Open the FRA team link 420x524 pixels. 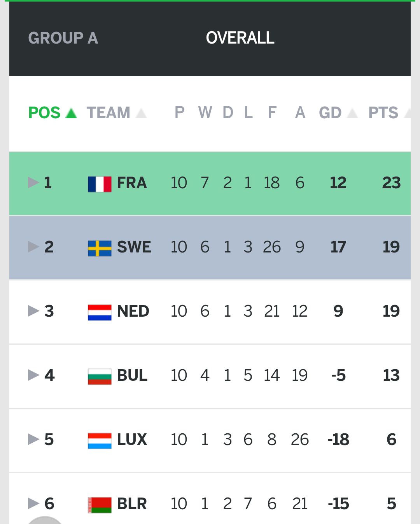132,183
